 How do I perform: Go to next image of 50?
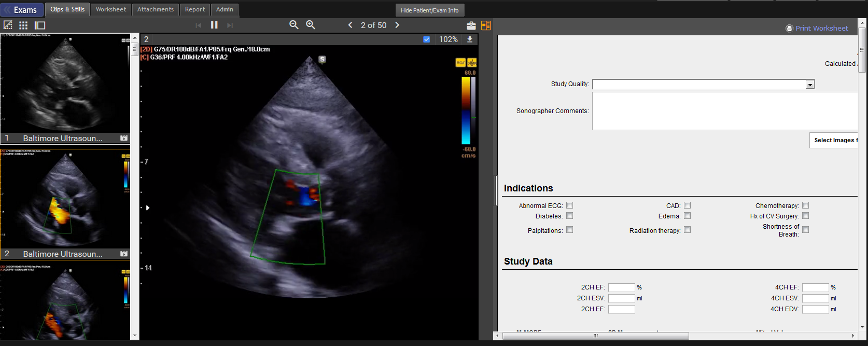coord(397,25)
